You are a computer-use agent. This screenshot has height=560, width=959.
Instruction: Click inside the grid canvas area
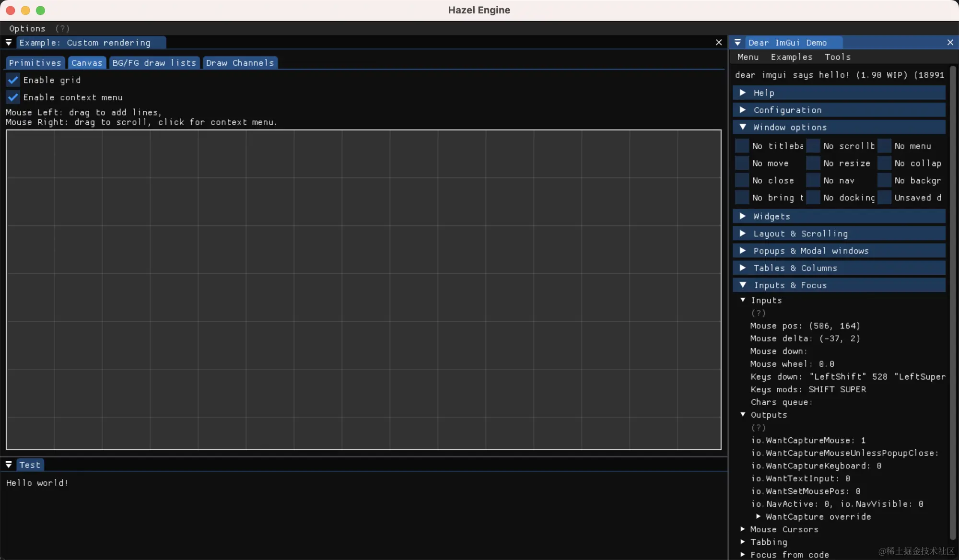363,290
